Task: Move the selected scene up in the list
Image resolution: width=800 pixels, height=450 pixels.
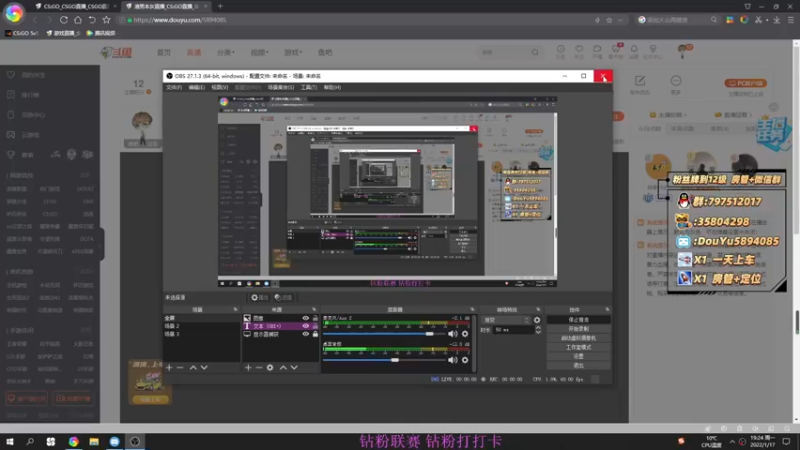Action: point(193,367)
